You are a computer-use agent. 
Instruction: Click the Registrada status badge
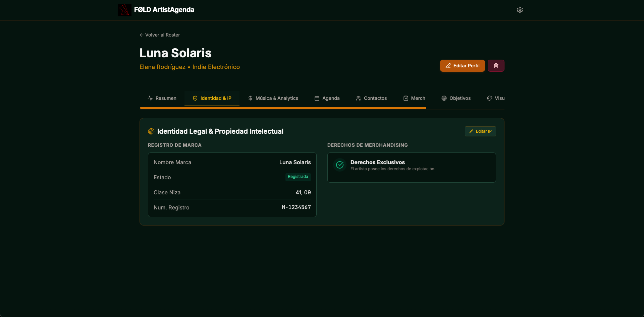click(x=298, y=177)
